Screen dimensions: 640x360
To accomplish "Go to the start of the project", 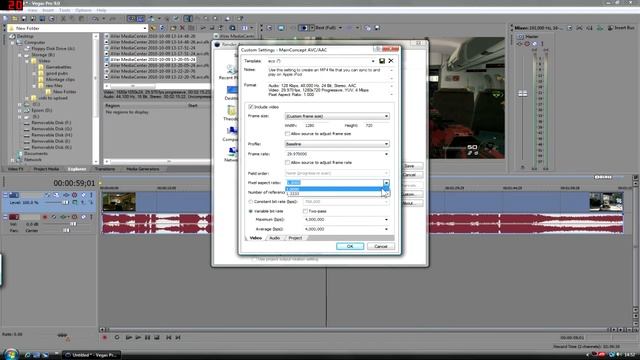I will point(169,338).
